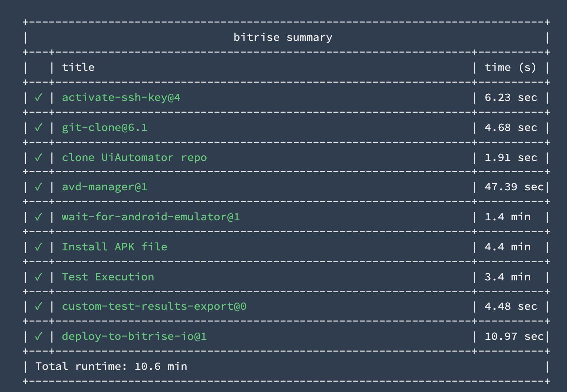Select the Test Execution success checkmark
567x392 pixels.
[39, 277]
